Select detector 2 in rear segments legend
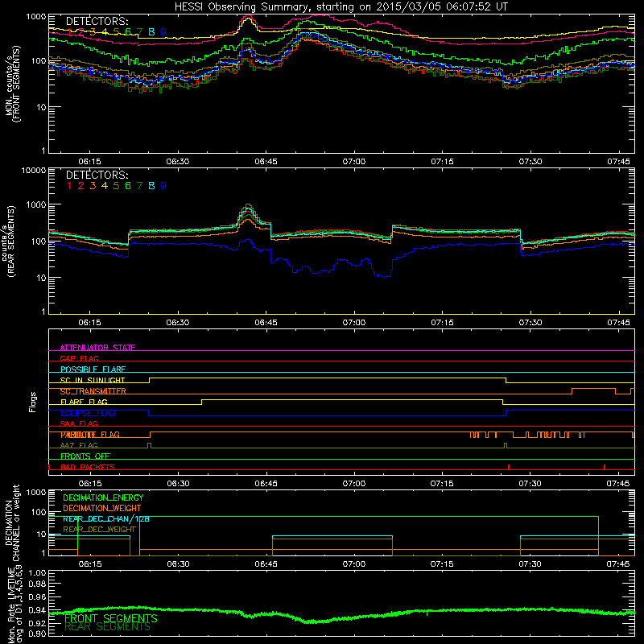This screenshot has width=644, height=644. [x=81, y=186]
